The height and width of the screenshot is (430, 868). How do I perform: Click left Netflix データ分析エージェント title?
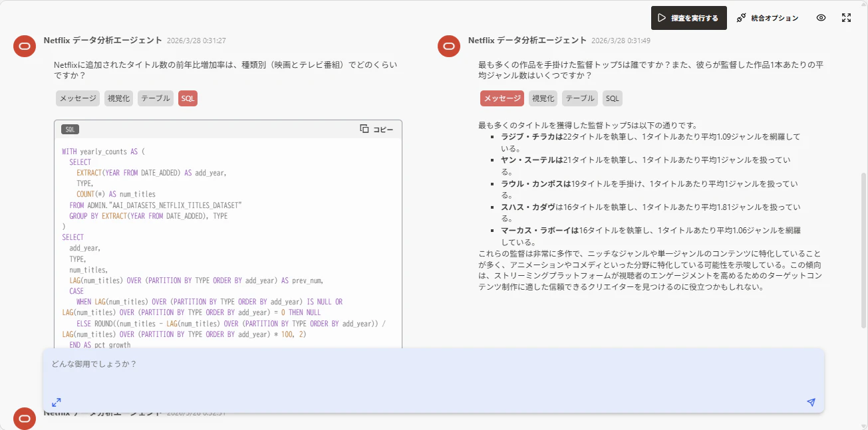[102, 40]
